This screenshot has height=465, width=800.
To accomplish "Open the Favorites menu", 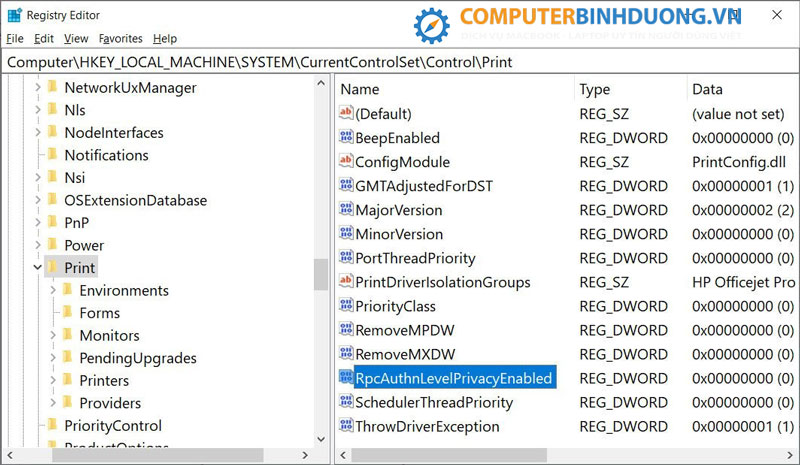I will coord(120,39).
